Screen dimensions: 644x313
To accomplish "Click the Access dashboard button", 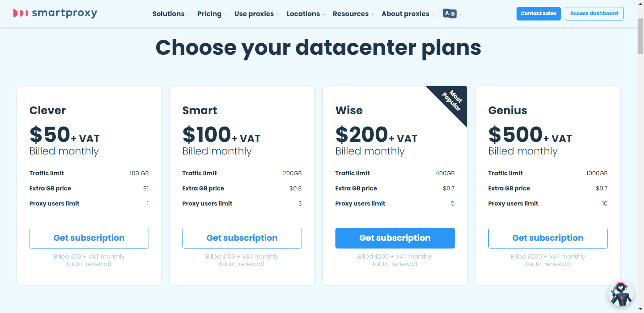I will pos(594,13).
